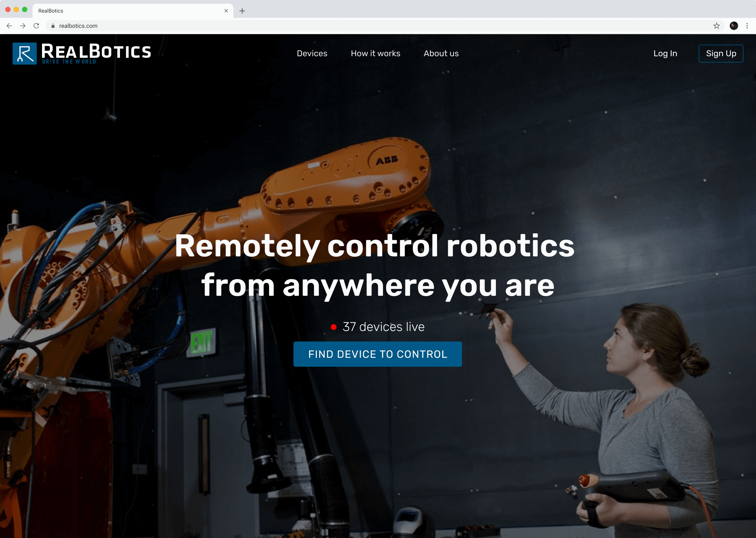Select the How it works tab
Viewport: 756px width, 538px height.
(x=375, y=54)
